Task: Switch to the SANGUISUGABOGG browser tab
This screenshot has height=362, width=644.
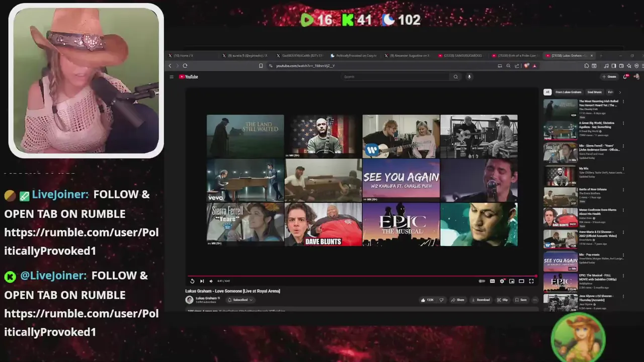Action: pos(461,56)
